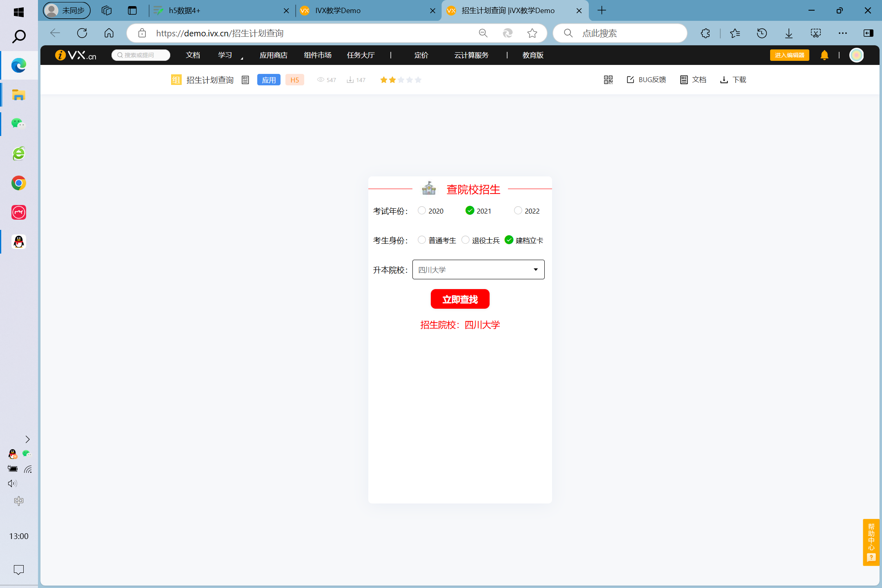882x588 pixels.
Task: Open BUG反馈 link
Action: (x=646, y=80)
